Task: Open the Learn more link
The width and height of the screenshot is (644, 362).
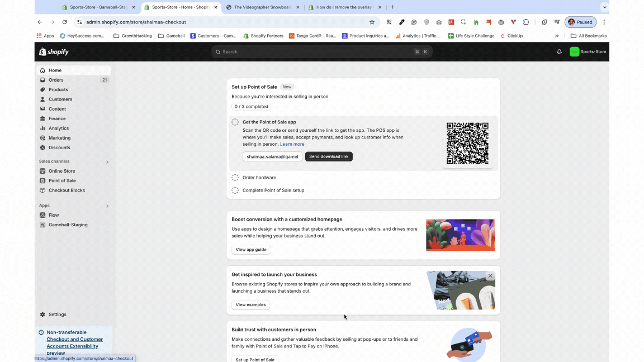Action: coord(292,144)
